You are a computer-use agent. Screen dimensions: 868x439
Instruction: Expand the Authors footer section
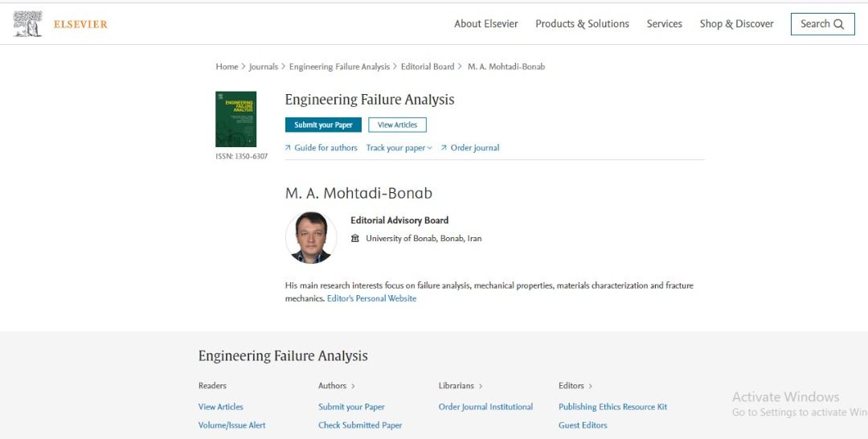pos(337,385)
